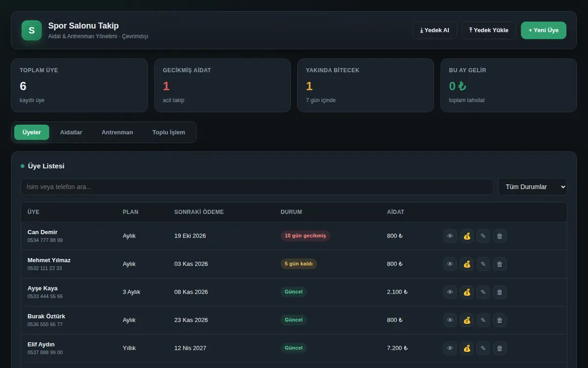The image size is (588, 368).
Task: Record payment for Mehmet Yılmaz
Action: (x=466, y=264)
